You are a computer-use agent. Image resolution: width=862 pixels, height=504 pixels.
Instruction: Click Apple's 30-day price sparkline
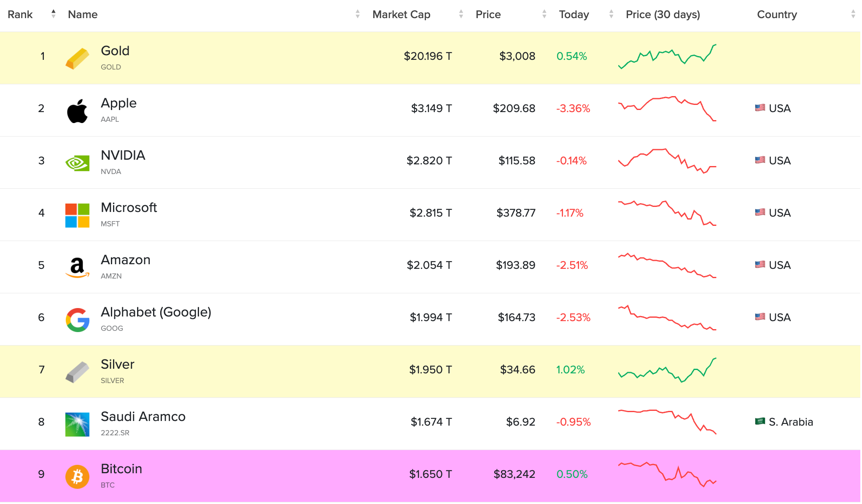point(667,109)
